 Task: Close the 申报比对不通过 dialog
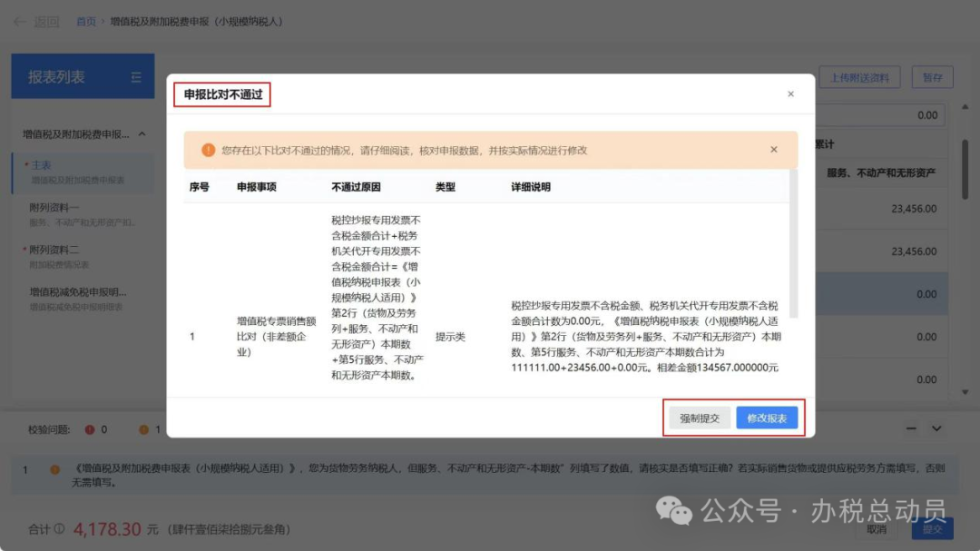click(x=790, y=93)
